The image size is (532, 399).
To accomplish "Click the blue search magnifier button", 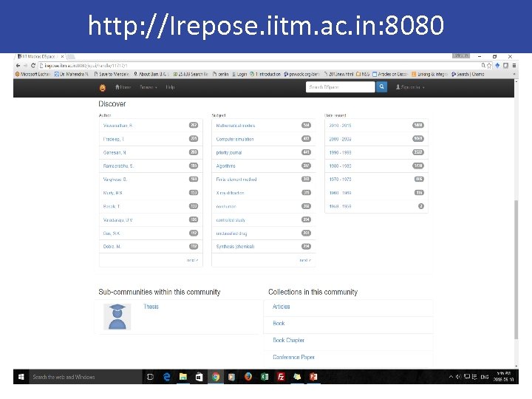I will pyautogui.click(x=382, y=87).
